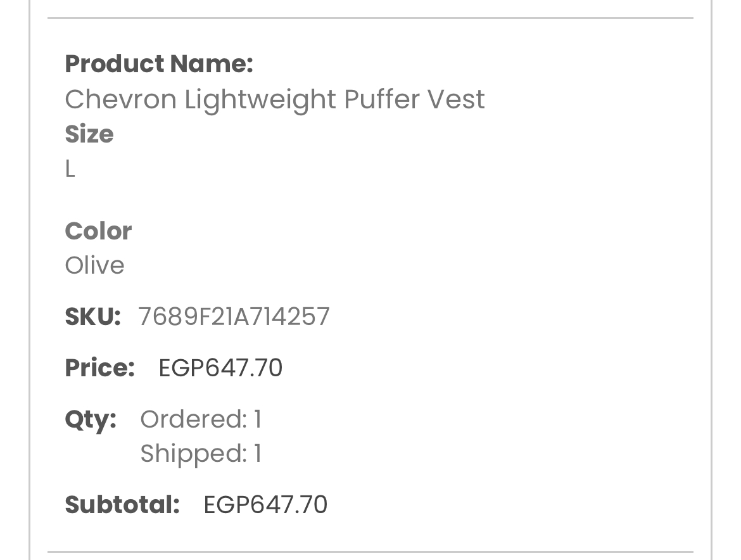The width and height of the screenshot is (741, 560).
Task: Select the EGP647.70 amount beside Price
Action: pos(220,368)
